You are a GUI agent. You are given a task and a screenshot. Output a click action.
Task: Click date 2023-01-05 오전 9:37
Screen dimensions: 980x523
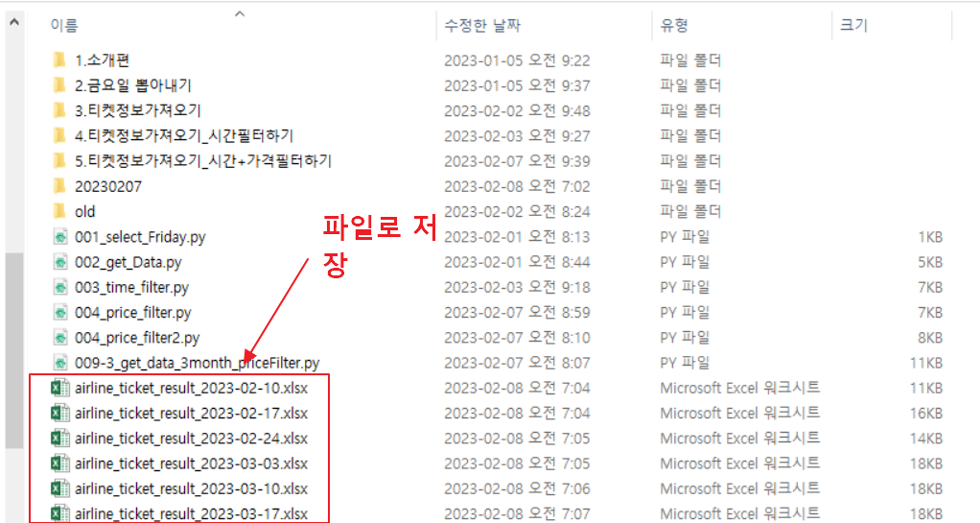[x=517, y=85]
